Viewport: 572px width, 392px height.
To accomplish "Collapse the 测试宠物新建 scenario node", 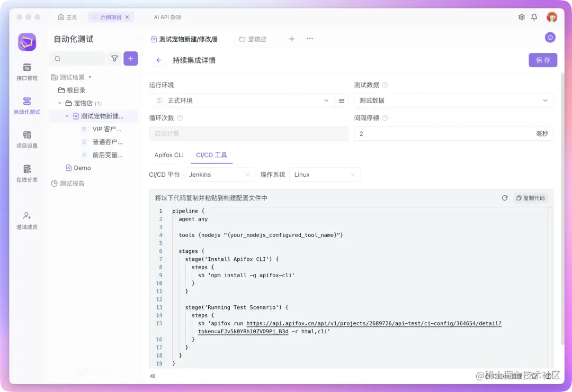I will click(67, 116).
